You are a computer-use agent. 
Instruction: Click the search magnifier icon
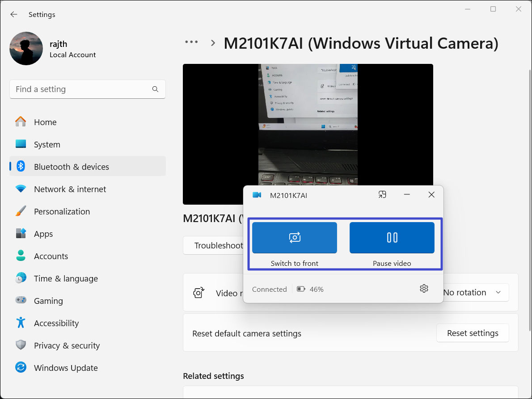pos(155,89)
